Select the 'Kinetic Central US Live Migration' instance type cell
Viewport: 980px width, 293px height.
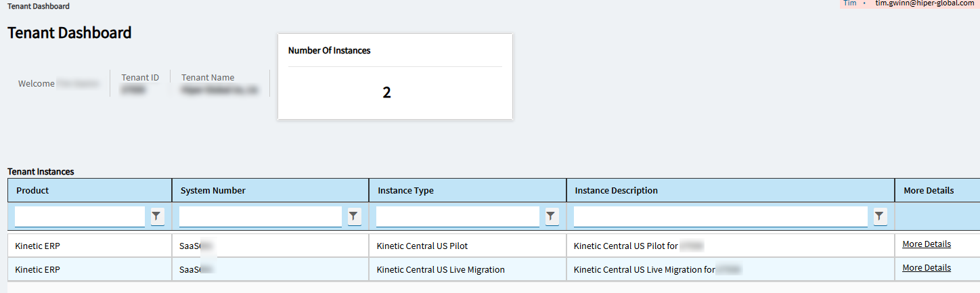pos(468,269)
